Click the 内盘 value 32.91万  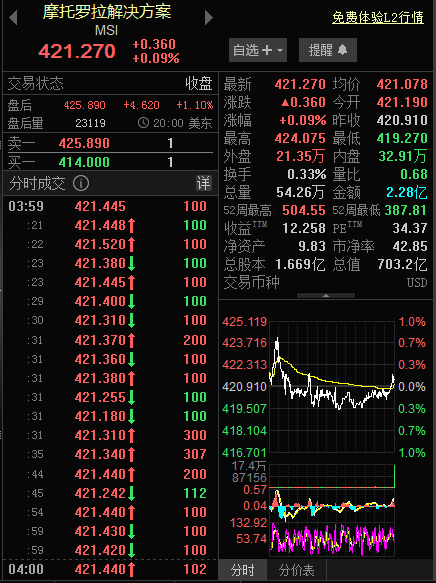click(x=403, y=156)
